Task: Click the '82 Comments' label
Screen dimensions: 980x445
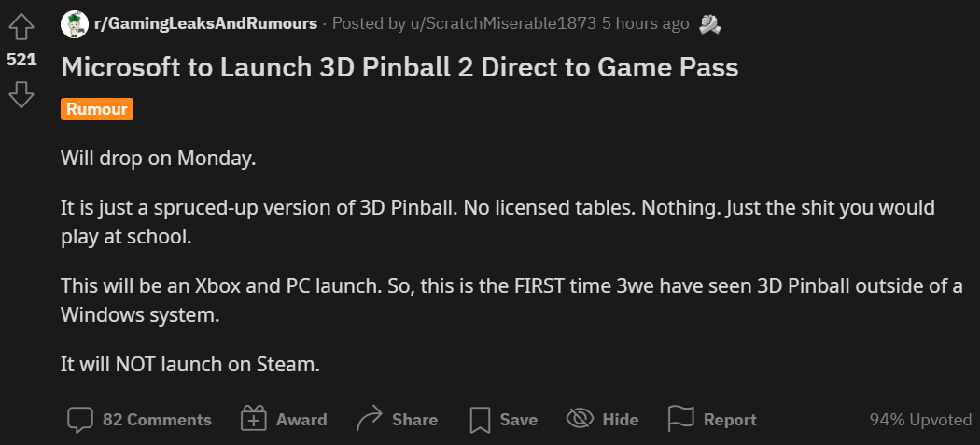Action: point(157,420)
